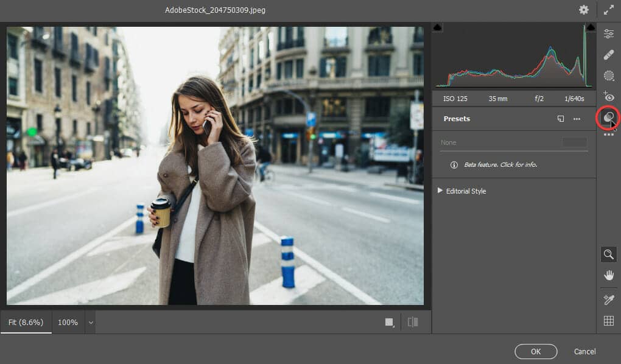Open Camera Raw preferences gear
The height and width of the screenshot is (364, 621).
tap(583, 10)
